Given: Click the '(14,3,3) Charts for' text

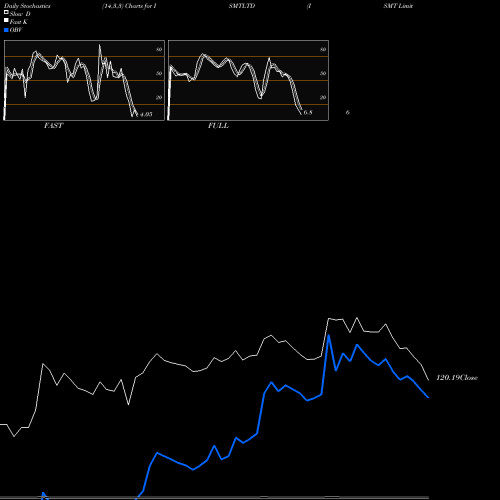Looking at the screenshot, I should tap(127, 6).
